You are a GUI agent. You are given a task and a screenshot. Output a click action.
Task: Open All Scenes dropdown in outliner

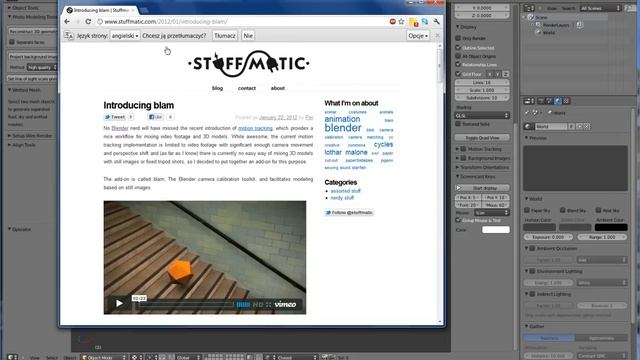coord(600,8)
